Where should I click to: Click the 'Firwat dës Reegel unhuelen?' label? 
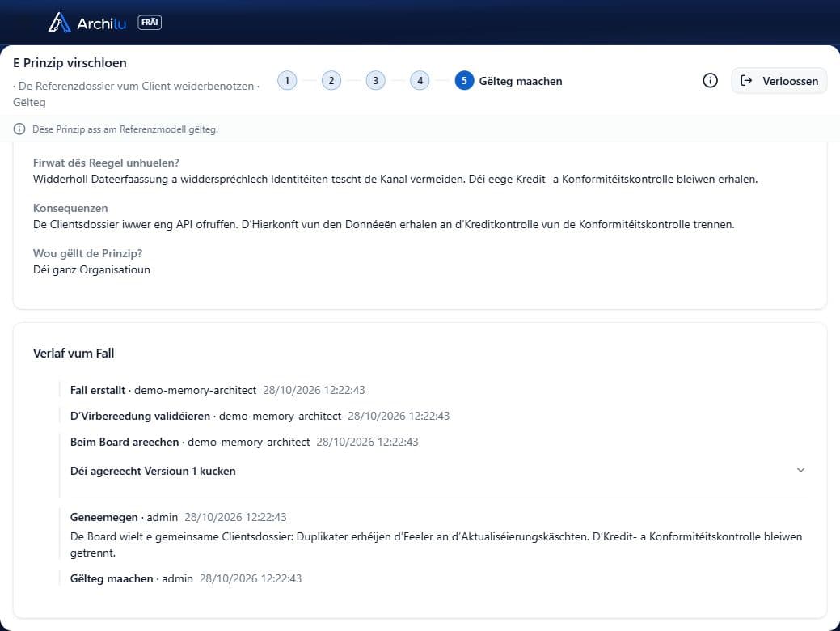[106, 163]
